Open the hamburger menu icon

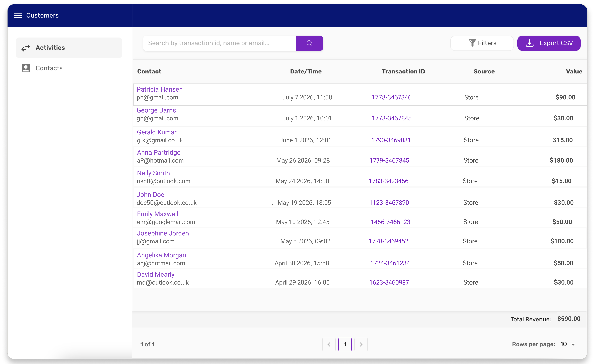click(18, 15)
